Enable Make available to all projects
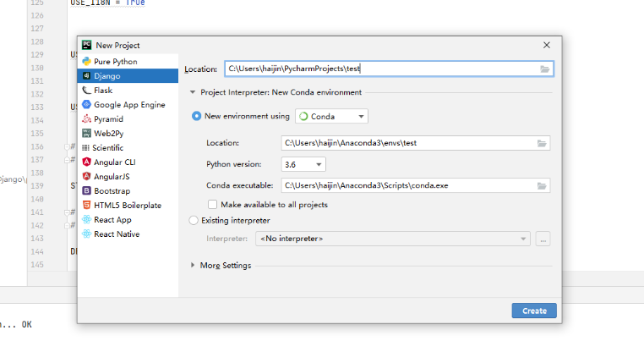Viewport: 644px width, 363px height. [212, 204]
